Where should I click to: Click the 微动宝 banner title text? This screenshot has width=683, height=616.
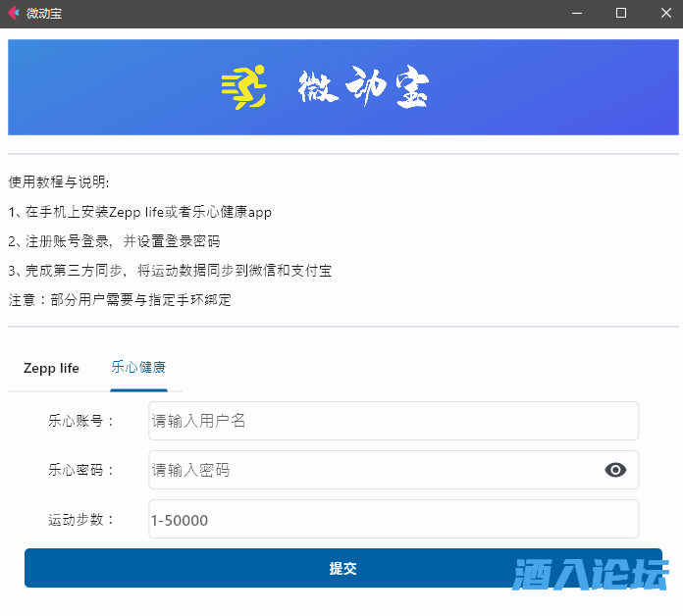click(363, 86)
